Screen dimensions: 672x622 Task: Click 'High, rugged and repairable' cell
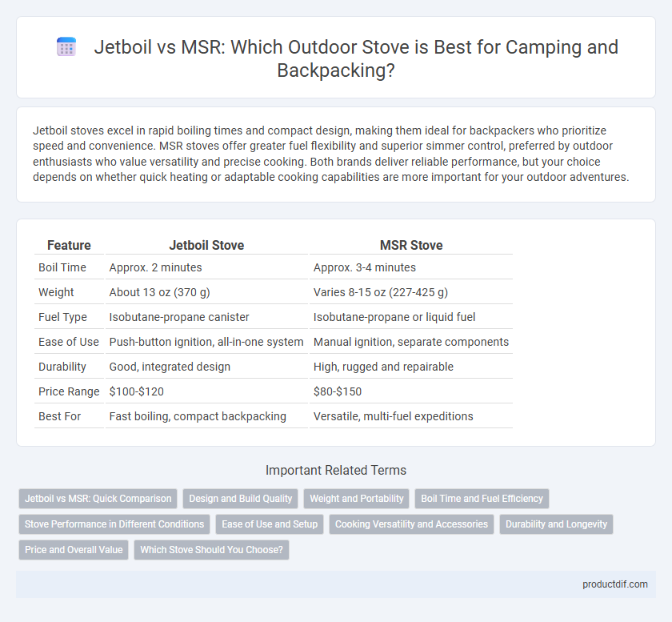point(411,367)
